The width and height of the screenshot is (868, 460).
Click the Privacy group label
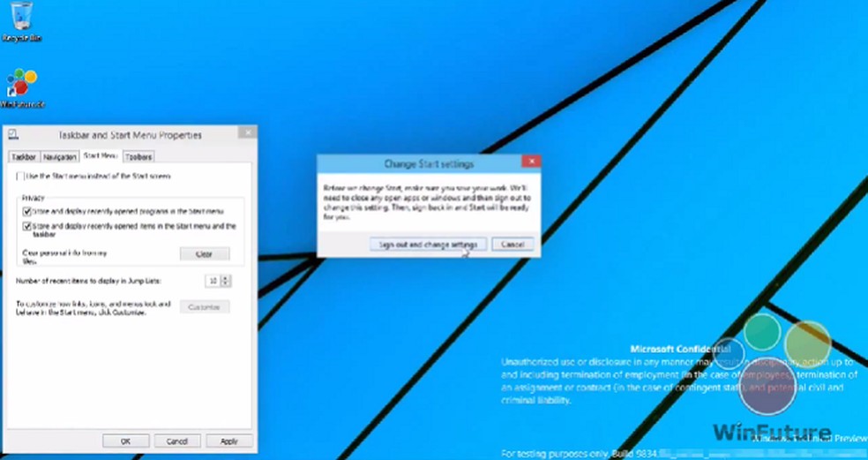pos(33,198)
